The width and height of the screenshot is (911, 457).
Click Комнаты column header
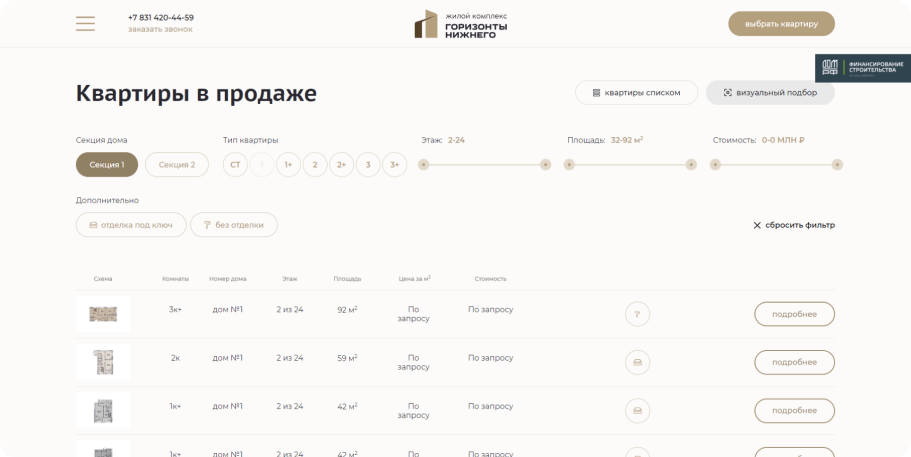point(175,279)
